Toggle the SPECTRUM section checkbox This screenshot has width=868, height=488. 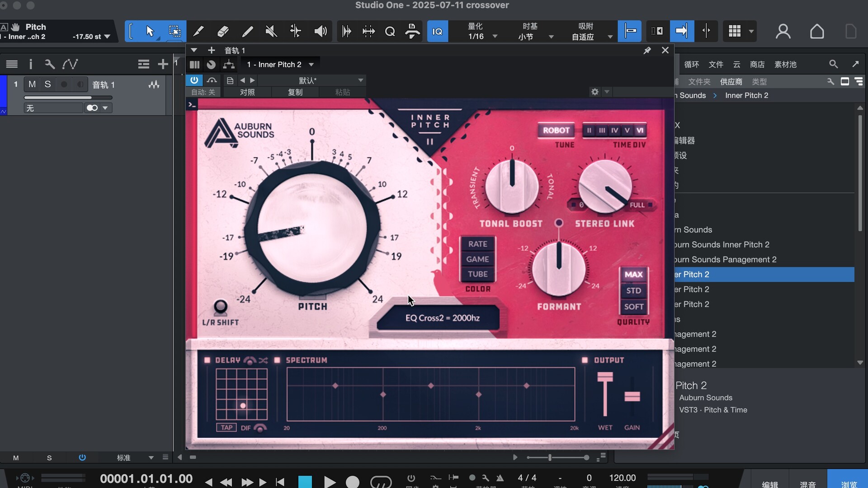point(278,360)
